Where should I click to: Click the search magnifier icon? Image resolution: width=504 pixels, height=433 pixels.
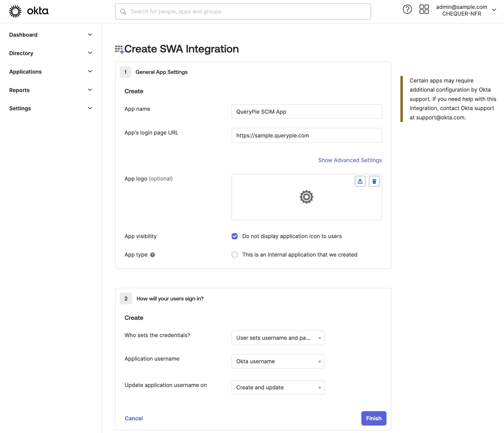(123, 12)
